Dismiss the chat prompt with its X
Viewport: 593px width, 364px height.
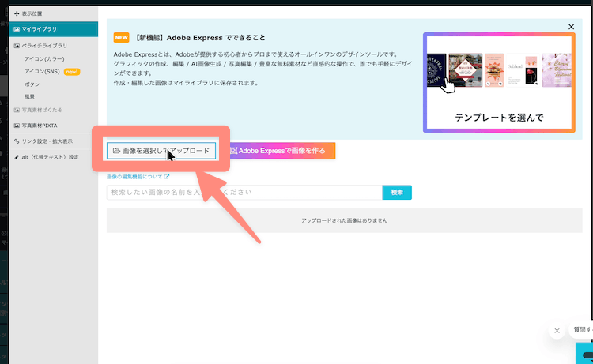[x=557, y=331]
